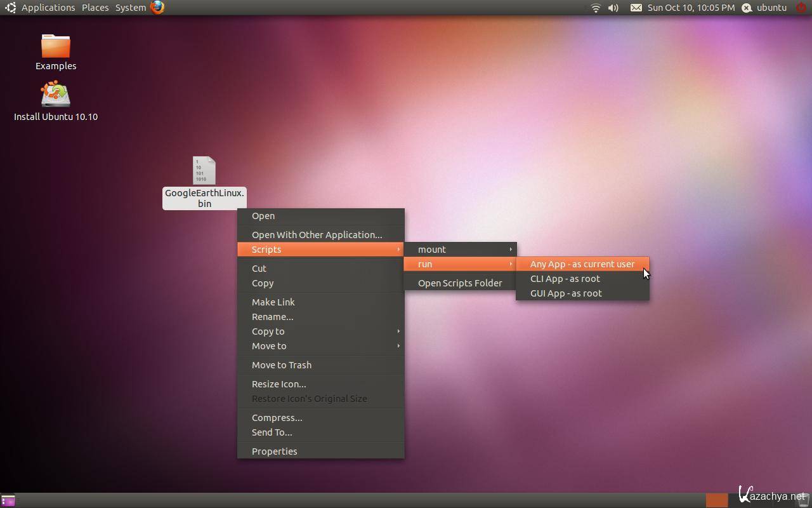Open the ubuntu user menu
This screenshot has width=812, height=508.
[765, 8]
